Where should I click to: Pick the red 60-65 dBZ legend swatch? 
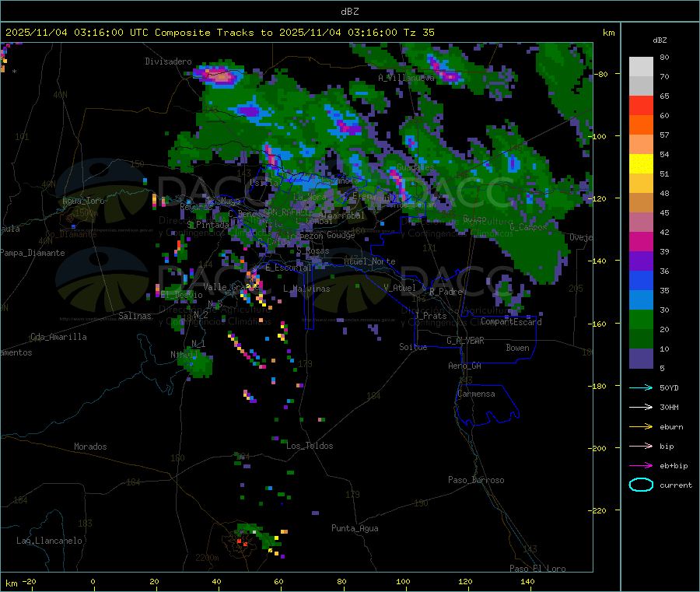click(x=641, y=105)
